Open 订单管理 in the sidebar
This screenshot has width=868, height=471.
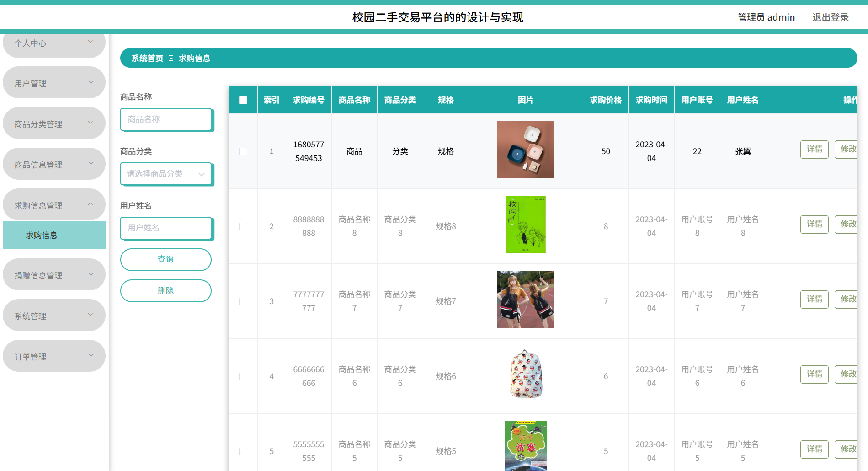53,356
